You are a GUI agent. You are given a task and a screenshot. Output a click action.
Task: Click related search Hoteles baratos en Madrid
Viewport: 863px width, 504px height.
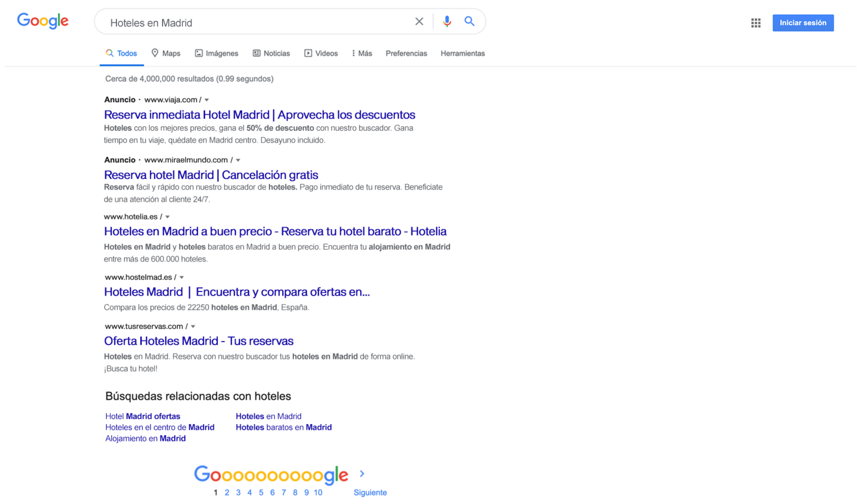click(x=284, y=428)
